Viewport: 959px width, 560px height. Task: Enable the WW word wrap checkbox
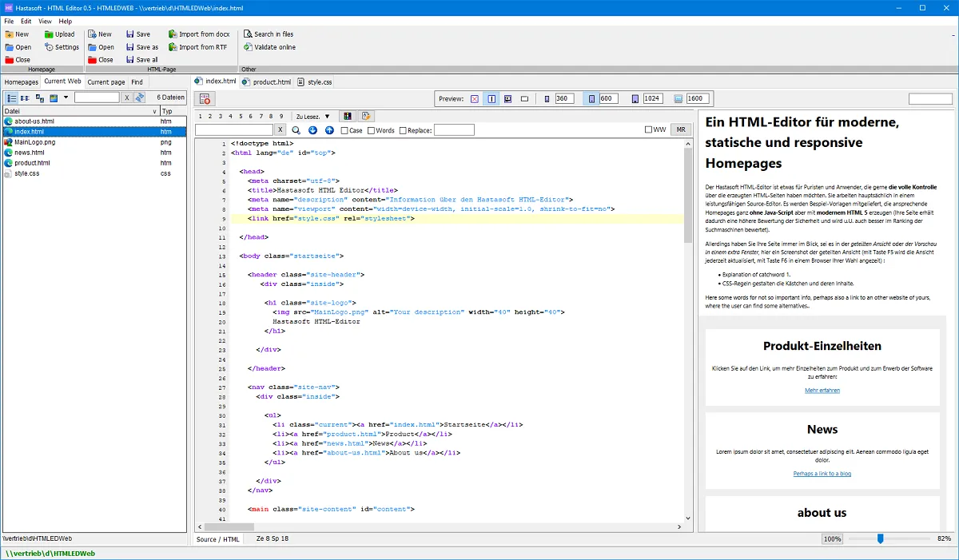pos(649,130)
